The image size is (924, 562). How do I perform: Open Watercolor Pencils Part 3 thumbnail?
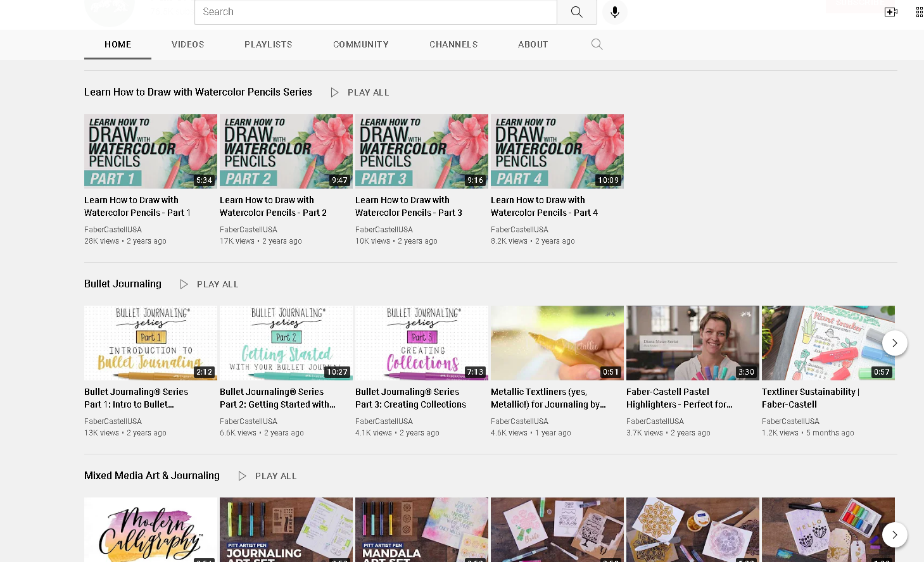422,151
